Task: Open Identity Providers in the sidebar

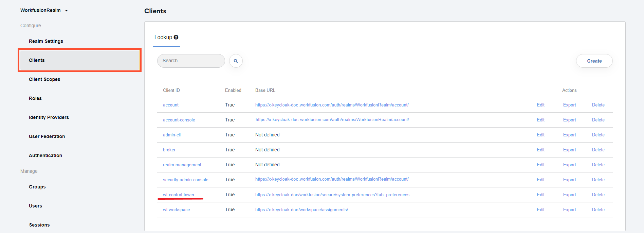Action: (x=49, y=117)
